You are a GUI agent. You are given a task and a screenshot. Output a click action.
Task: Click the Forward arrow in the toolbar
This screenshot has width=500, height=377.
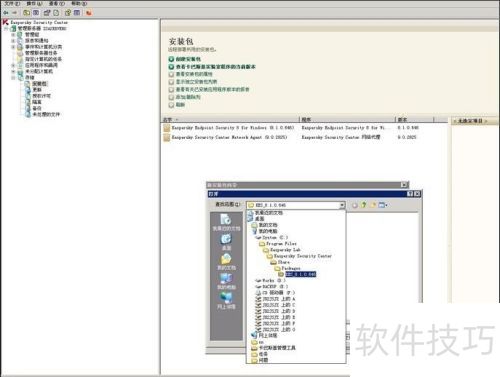[15, 13]
